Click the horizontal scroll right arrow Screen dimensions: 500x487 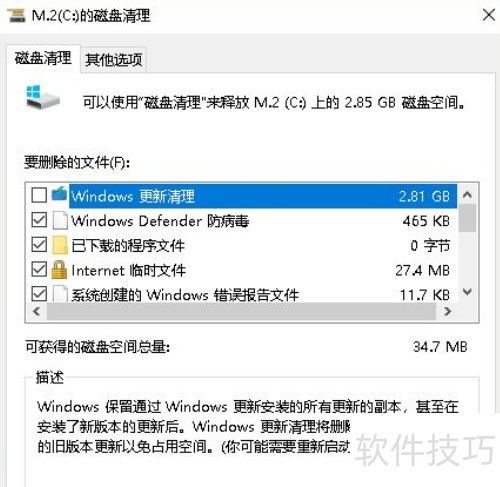click(447, 311)
